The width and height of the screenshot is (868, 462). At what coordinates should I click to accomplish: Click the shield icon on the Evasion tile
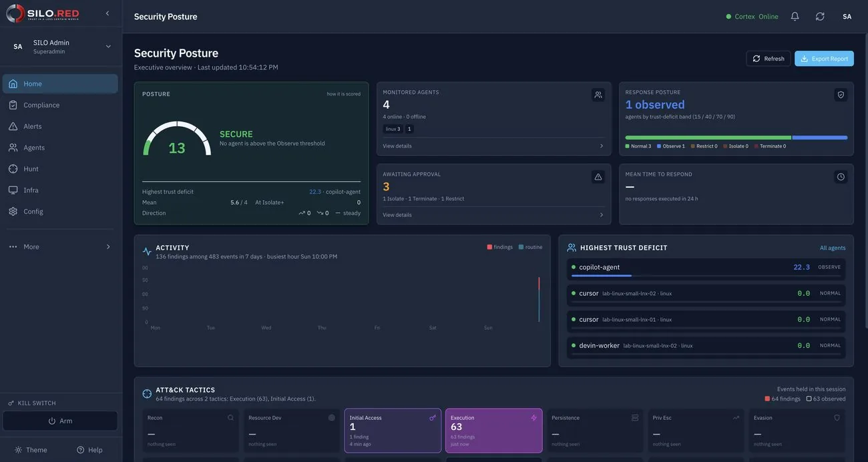click(x=837, y=418)
